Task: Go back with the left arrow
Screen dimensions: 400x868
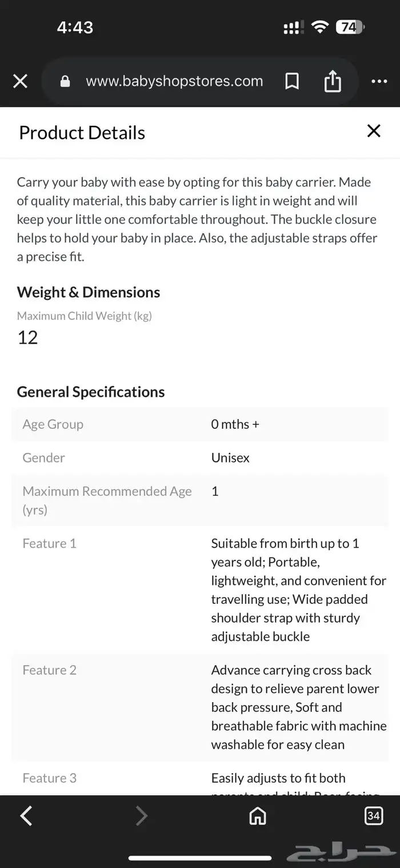Action: tap(26, 816)
